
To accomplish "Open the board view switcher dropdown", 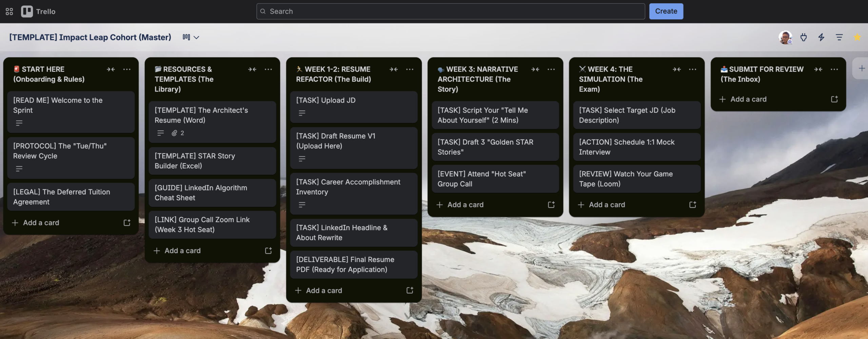I will [x=191, y=37].
